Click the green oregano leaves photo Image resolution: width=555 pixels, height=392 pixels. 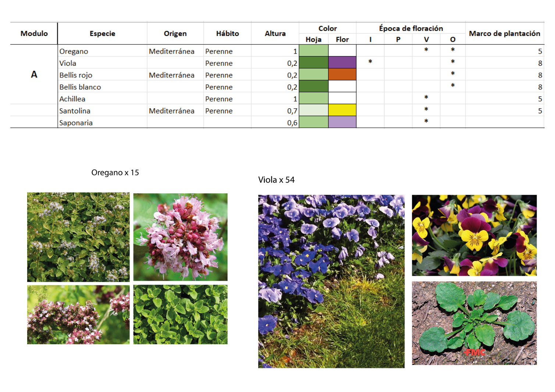pyautogui.click(x=180, y=314)
